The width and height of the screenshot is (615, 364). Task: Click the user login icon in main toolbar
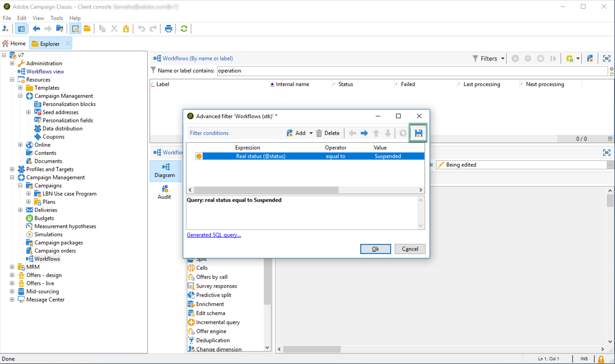(6, 29)
